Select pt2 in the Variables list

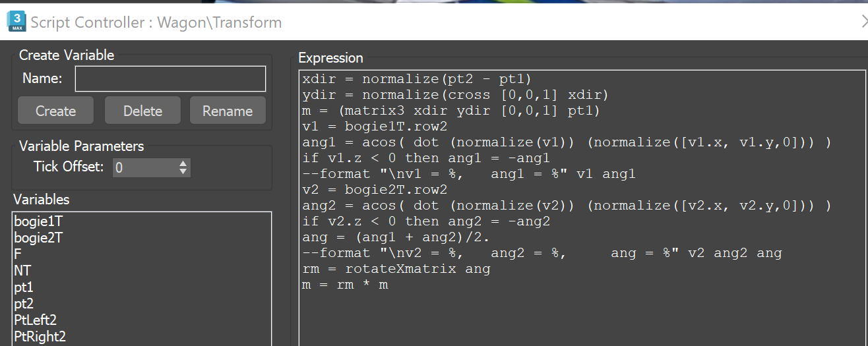[x=24, y=304]
